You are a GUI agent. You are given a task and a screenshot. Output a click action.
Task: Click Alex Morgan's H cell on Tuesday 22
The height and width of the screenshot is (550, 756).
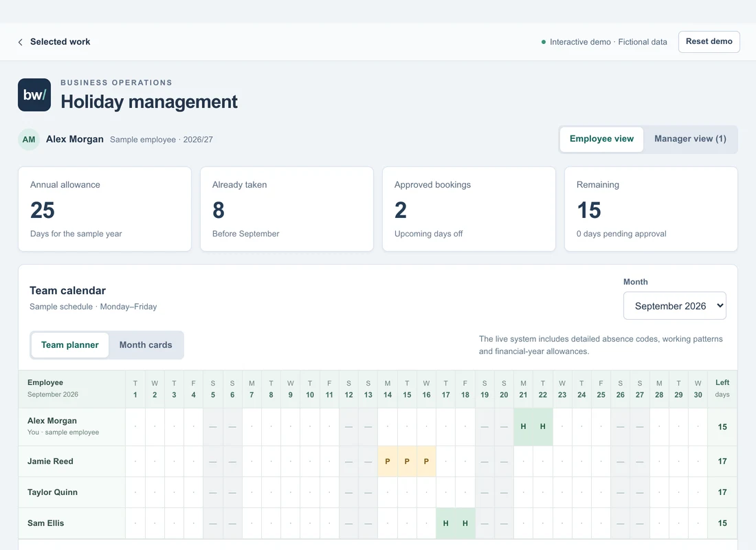[542, 426]
